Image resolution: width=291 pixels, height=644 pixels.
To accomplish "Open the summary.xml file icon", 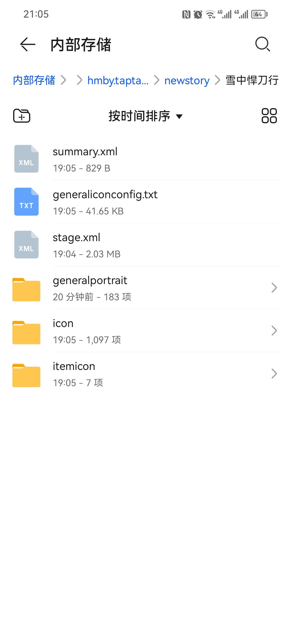I will (x=26, y=159).
